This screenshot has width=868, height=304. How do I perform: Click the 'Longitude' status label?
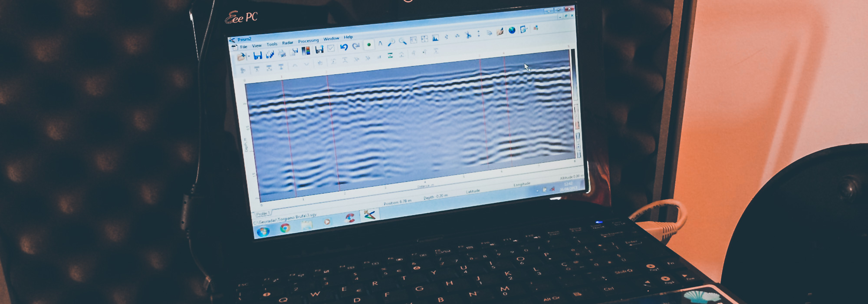coord(522,185)
